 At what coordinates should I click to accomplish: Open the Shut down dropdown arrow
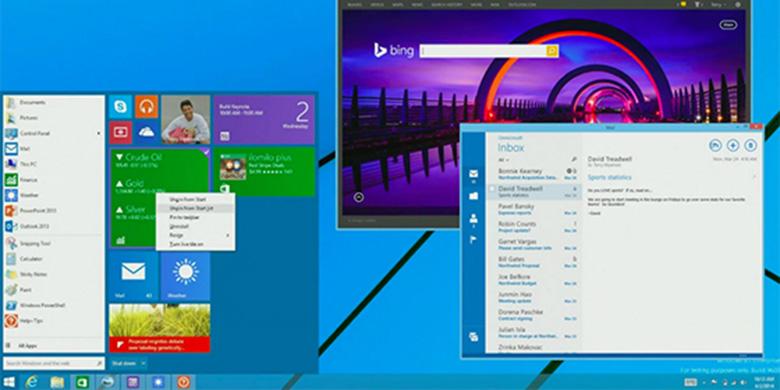(x=143, y=364)
